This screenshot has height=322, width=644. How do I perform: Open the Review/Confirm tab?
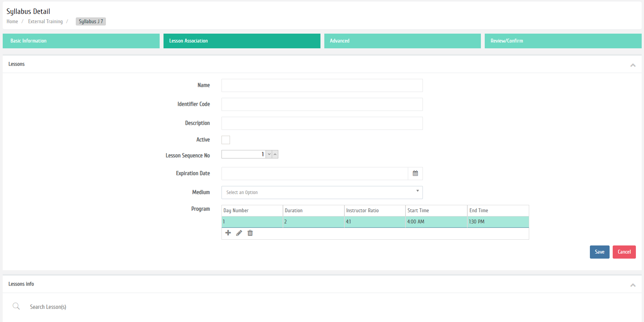point(562,41)
